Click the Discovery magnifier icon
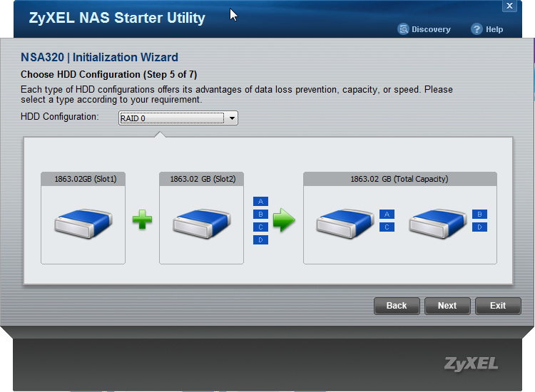535x392 pixels. click(x=404, y=29)
